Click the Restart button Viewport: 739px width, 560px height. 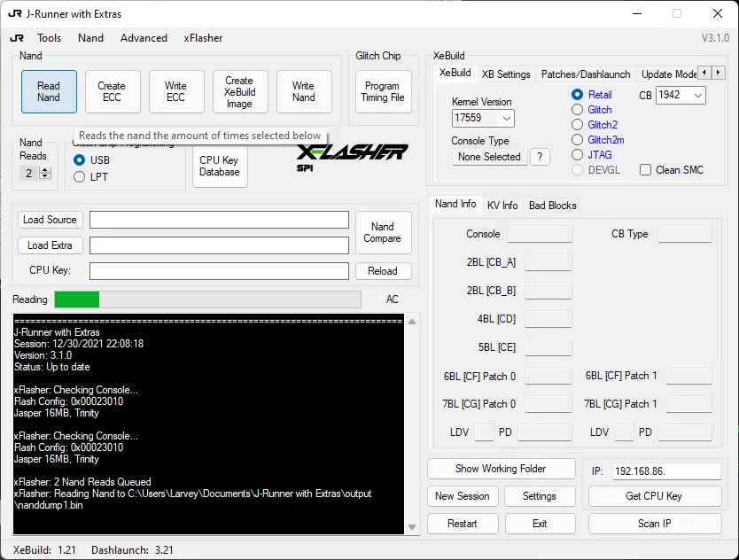463,524
